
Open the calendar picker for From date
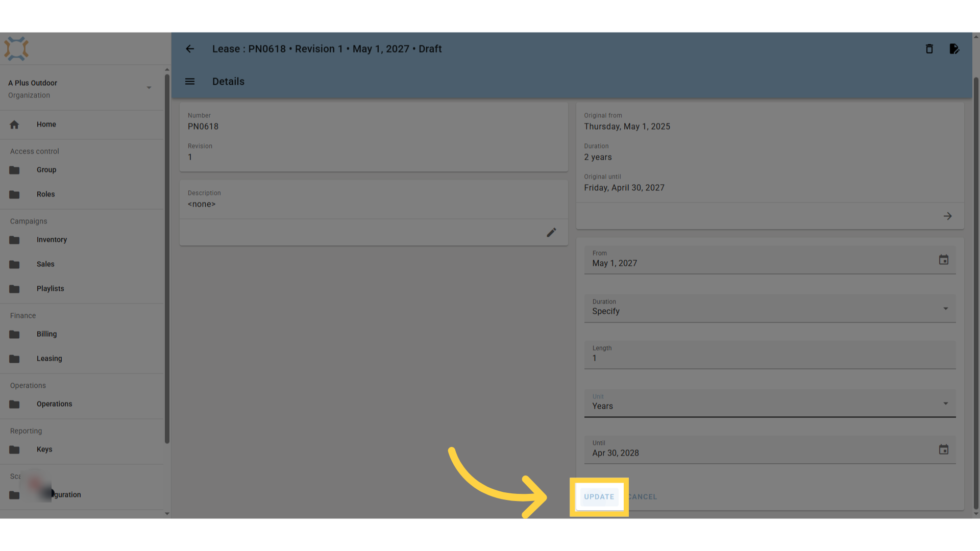(x=944, y=260)
